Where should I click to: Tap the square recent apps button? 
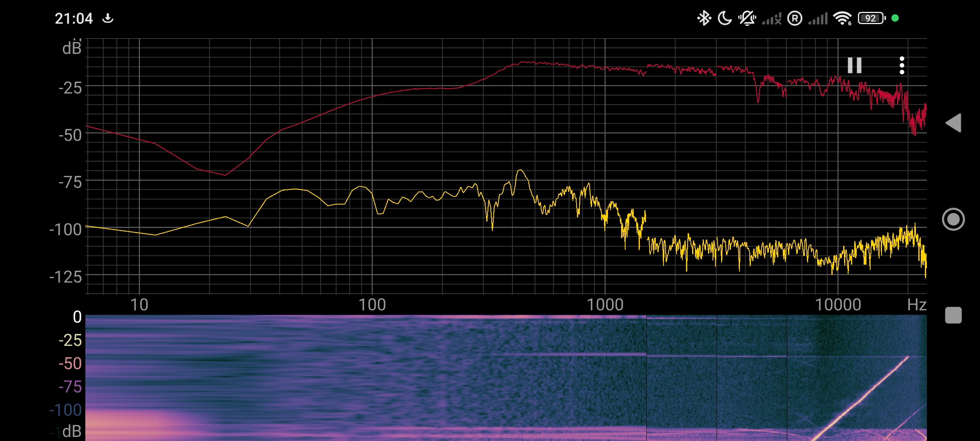[x=953, y=315]
